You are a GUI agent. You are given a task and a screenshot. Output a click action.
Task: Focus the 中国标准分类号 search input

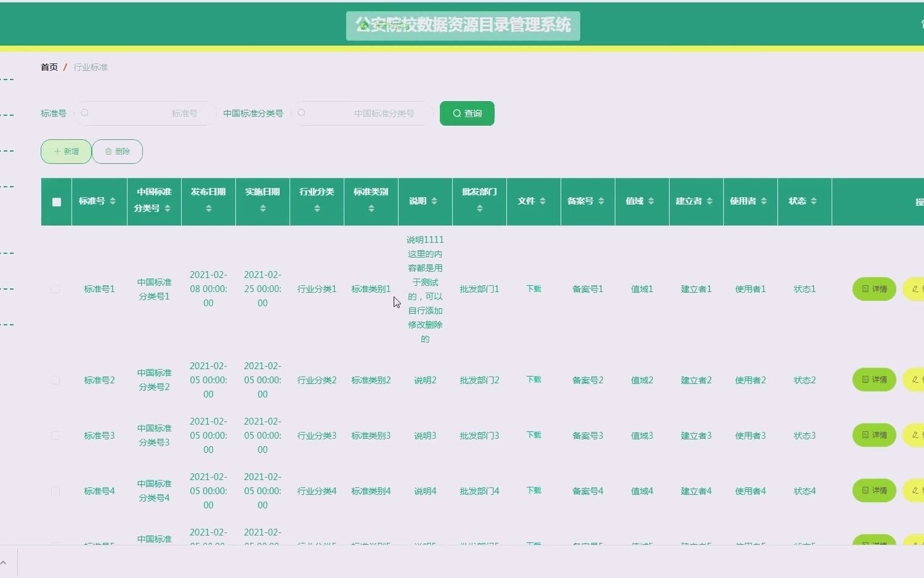tap(362, 113)
